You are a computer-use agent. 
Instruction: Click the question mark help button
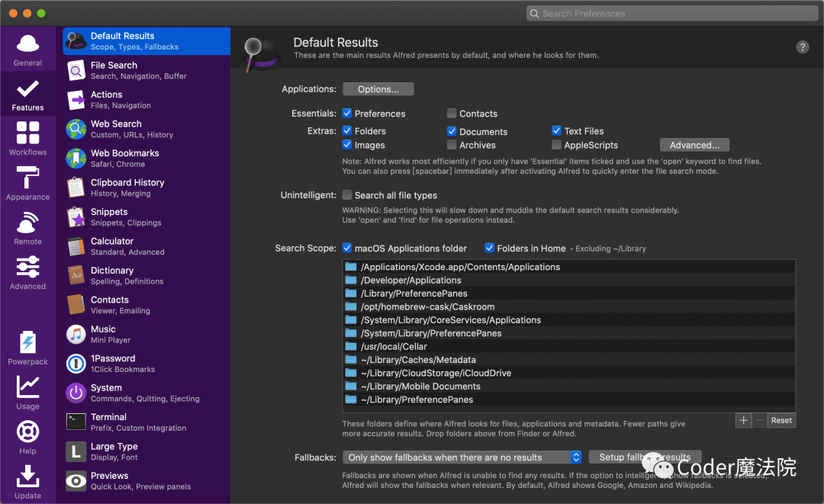(x=802, y=47)
